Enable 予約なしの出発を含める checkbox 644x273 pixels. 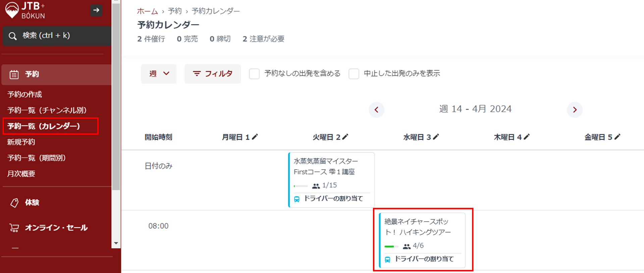pyautogui.click(x=254, y=74)
